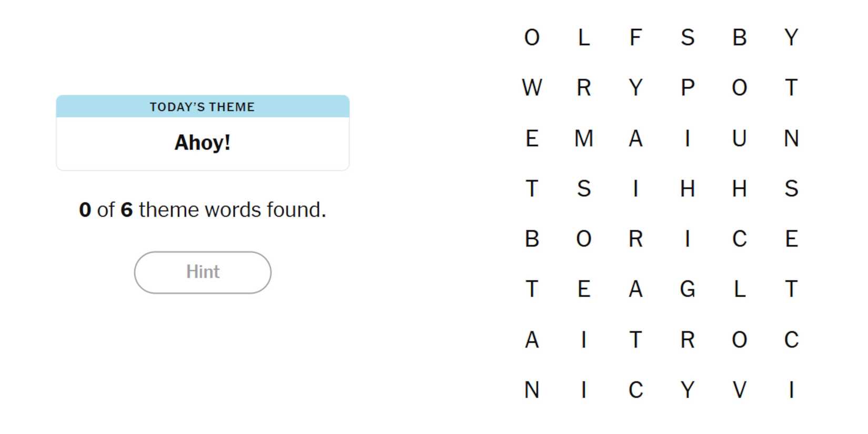Pick the letter P in the grid
This screenshot has height=434, width=868.
point(687,88)
